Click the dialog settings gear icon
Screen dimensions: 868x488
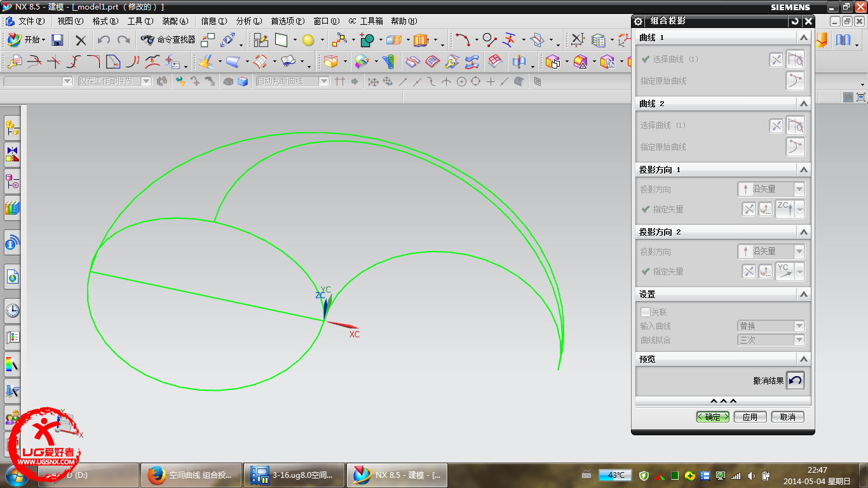[639, 21]
